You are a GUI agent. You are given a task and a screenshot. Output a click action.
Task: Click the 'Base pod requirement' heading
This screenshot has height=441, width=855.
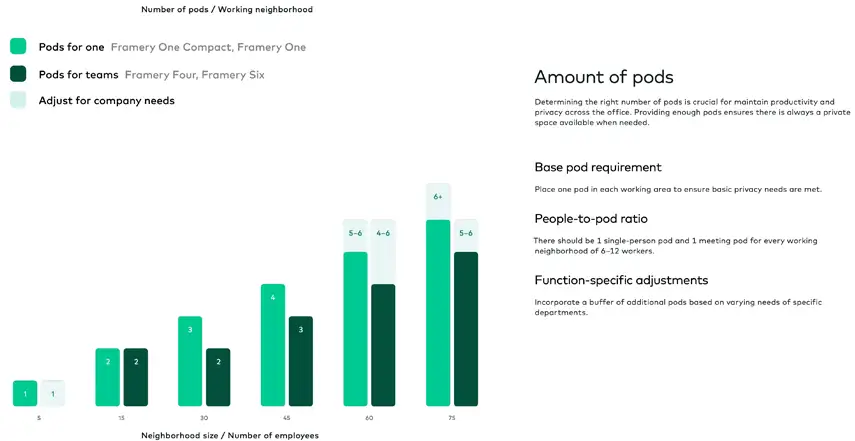(598, 167)
